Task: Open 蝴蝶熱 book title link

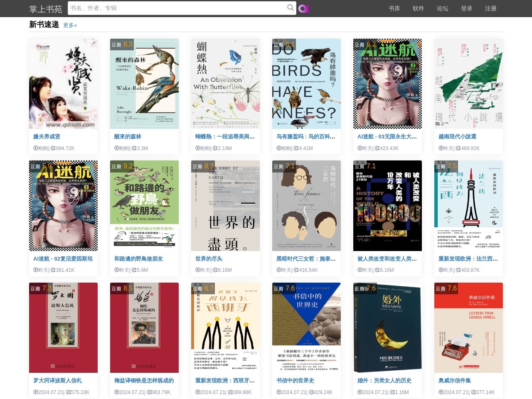Action: (224, 136)
